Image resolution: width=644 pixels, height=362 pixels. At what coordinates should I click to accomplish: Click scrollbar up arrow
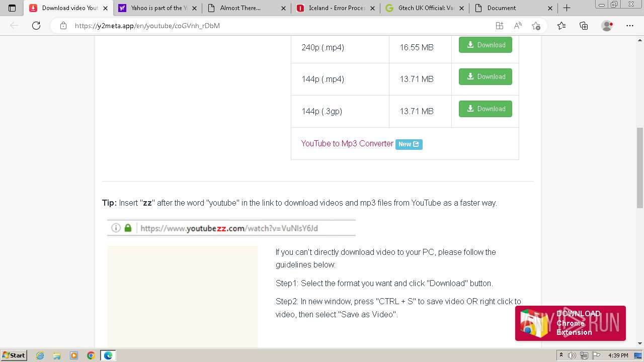[x=640, y=40]
